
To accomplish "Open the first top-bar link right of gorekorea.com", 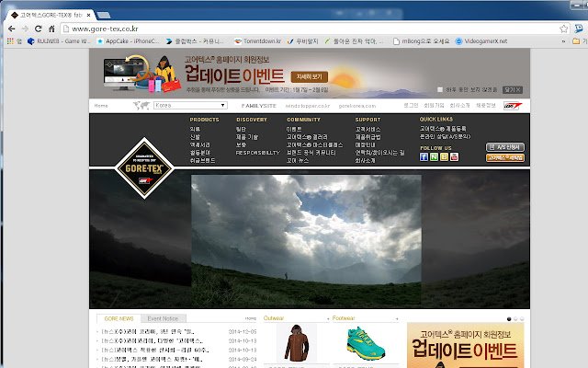I will (x=411, y=106).
